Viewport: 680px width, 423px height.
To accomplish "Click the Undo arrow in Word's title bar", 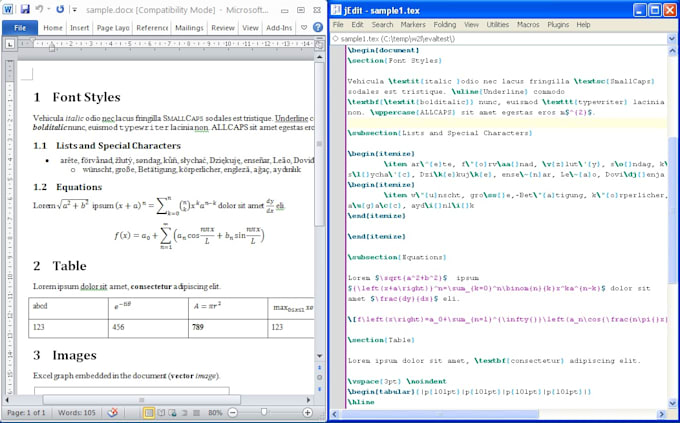I will (41, 9).
